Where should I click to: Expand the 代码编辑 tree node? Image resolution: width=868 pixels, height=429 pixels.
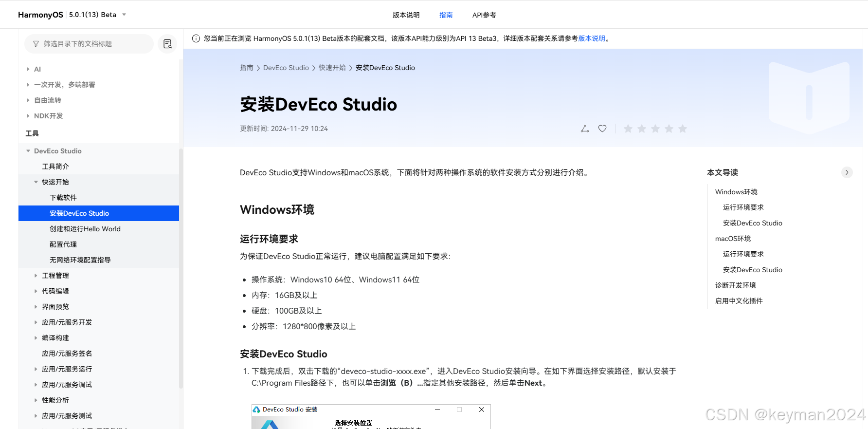(x=36, y=291)
